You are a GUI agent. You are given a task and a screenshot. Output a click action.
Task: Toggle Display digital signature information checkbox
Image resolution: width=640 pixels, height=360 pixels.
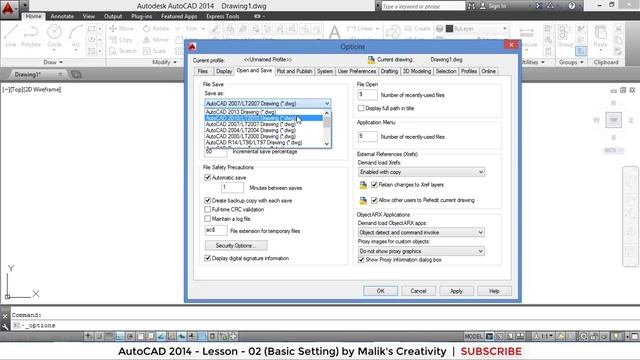click(207, 258)
